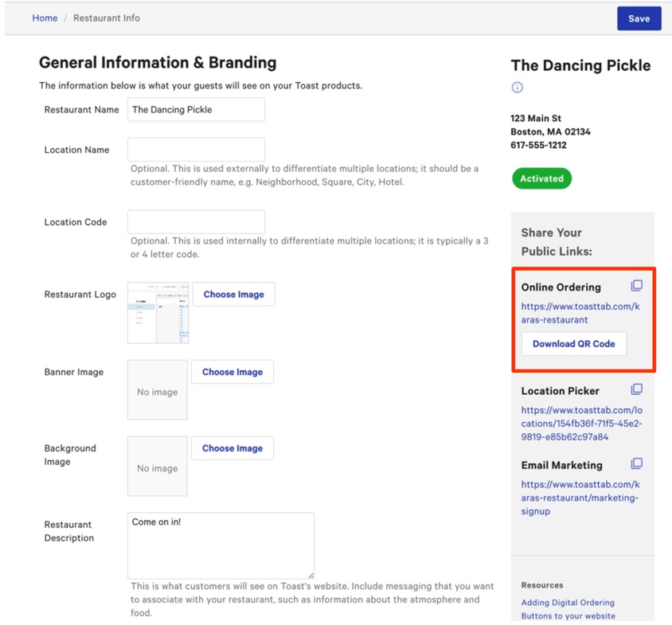The width and height of the screenshot is (672, 625).
Task: Copy the Location Picker link
Action: (636, 389)
